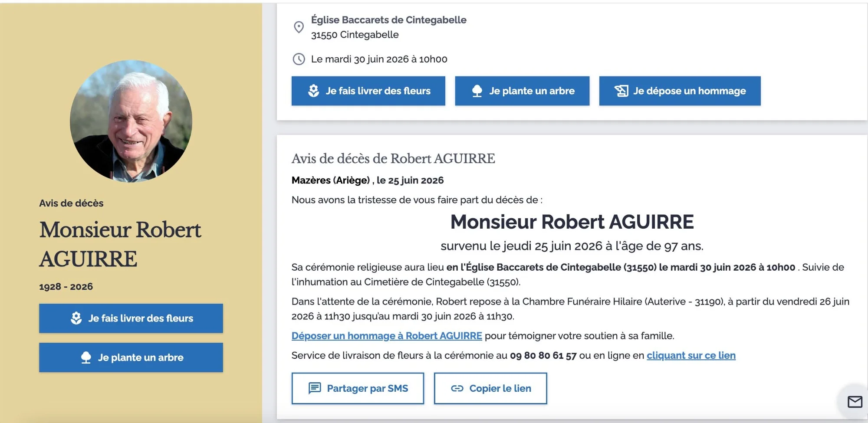
Task: Click the clock icon next to ceremony date
Action: [x=299, y=59]
